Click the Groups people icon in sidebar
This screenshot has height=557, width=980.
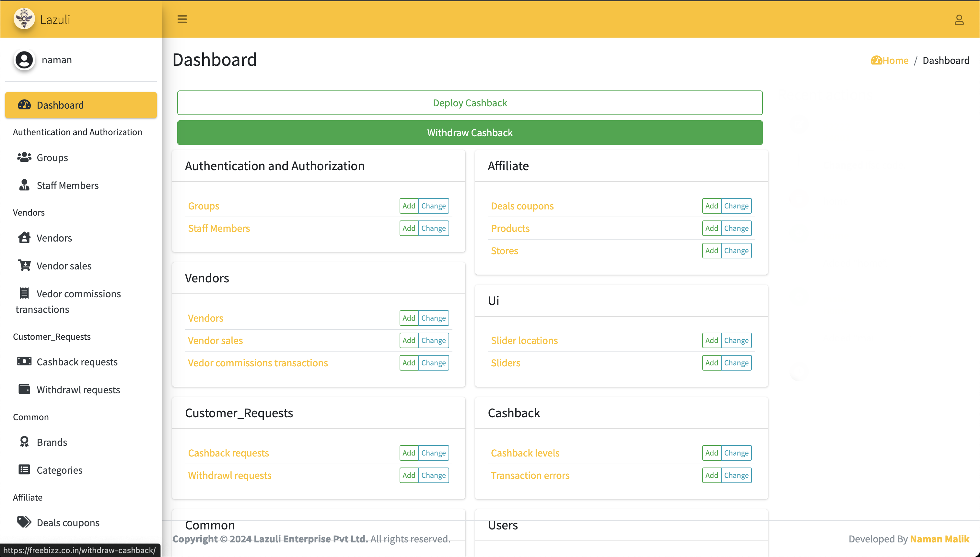[x=25, y=157]
